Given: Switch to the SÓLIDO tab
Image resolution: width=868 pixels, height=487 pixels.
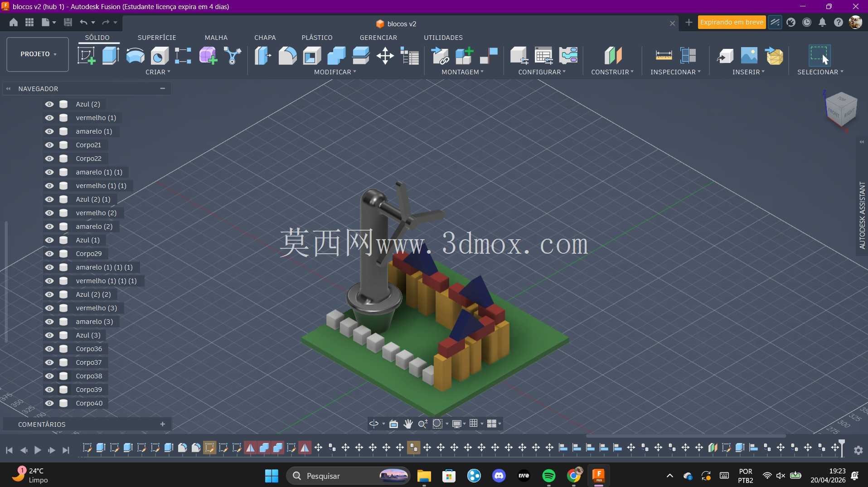Looking at the screenshot, I should point(97,38).
